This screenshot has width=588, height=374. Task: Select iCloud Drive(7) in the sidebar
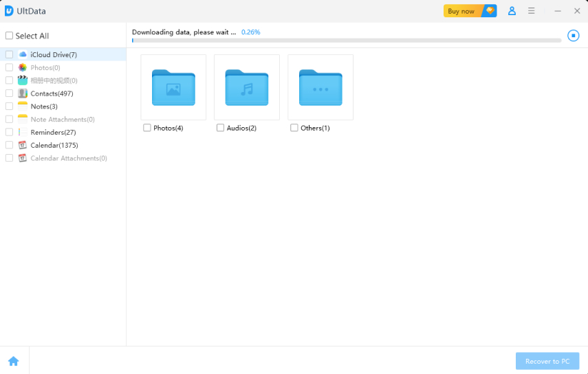click(x=63, y=54)
